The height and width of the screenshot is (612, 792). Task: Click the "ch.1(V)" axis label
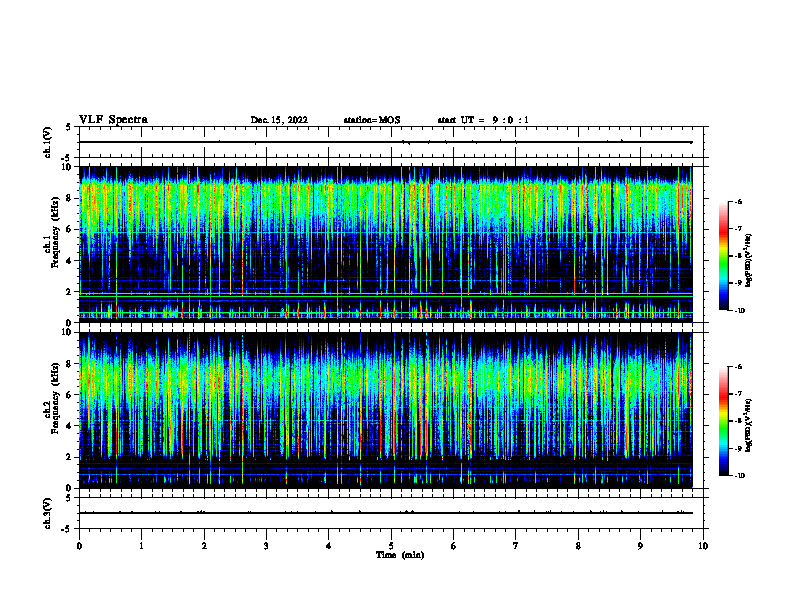click(x=47, y=142)
